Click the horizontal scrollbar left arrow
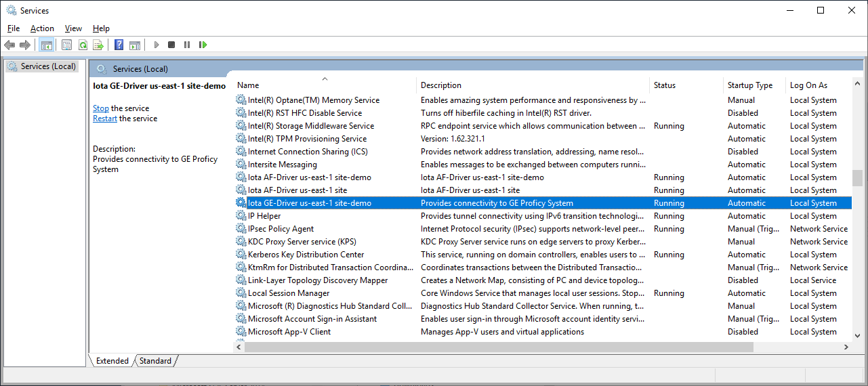The image size is (868, 386). (x=239, y=347)
